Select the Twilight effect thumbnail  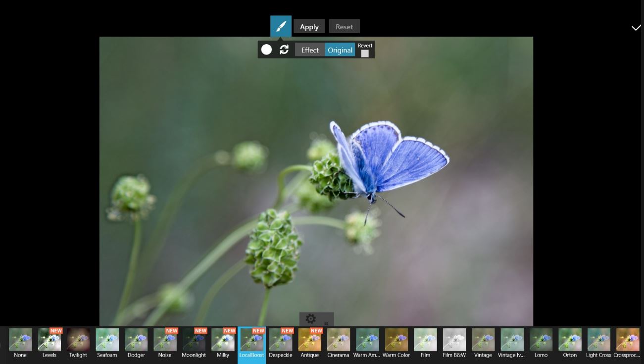pos(78,340)
